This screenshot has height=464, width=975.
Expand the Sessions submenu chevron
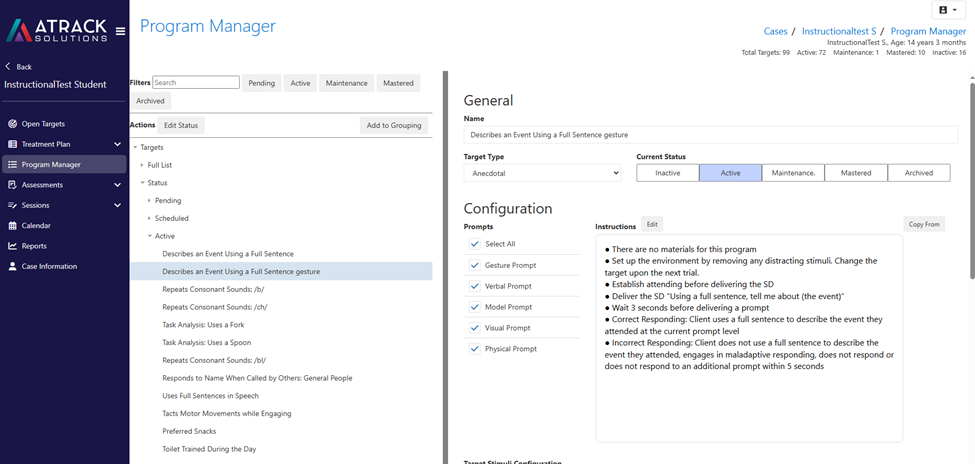[118, 205]
